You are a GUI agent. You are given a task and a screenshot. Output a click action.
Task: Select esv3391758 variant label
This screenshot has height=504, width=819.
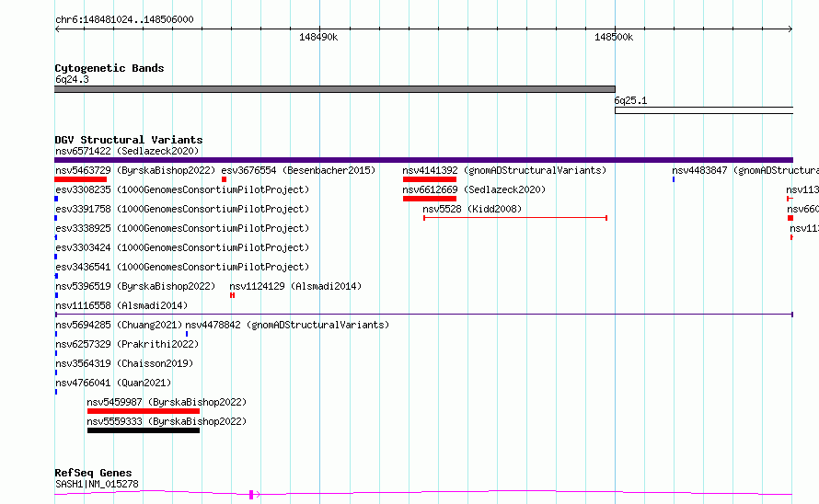coord(182,209)
